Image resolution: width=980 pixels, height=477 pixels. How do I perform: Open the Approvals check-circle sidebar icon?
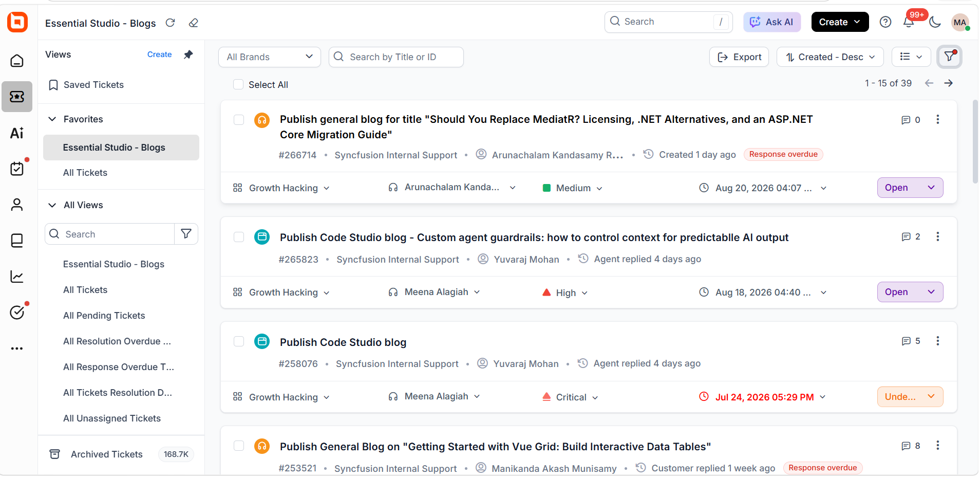point(17,312)
